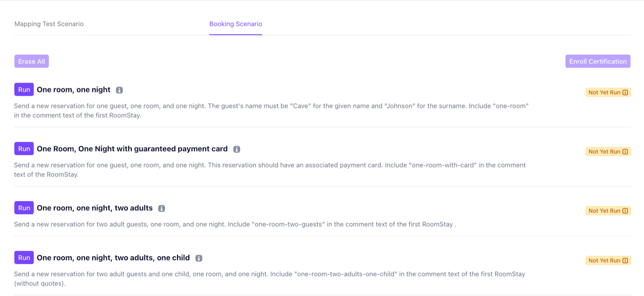
Task: Run the two adults, one child scenario
Action: (24, 258)
